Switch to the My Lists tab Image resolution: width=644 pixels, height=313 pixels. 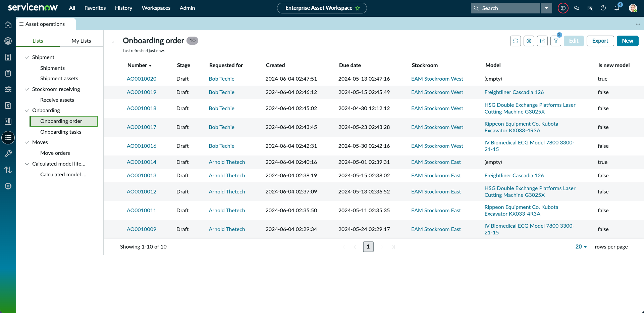(x=81, y=41)
